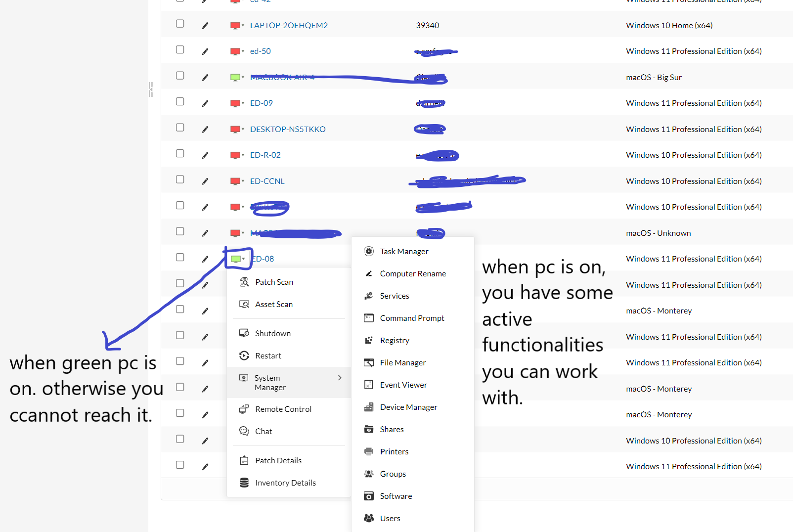Open the status dropdown for DESKTOP-NS5TKKO
The width and height of the screenshot is (793, 532).
[237, 129]
